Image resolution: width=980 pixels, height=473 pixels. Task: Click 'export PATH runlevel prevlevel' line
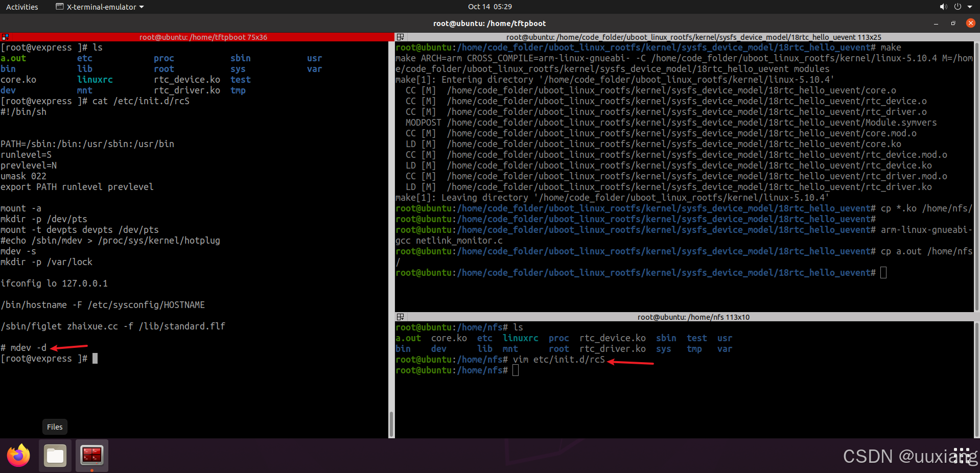point(77,187)
